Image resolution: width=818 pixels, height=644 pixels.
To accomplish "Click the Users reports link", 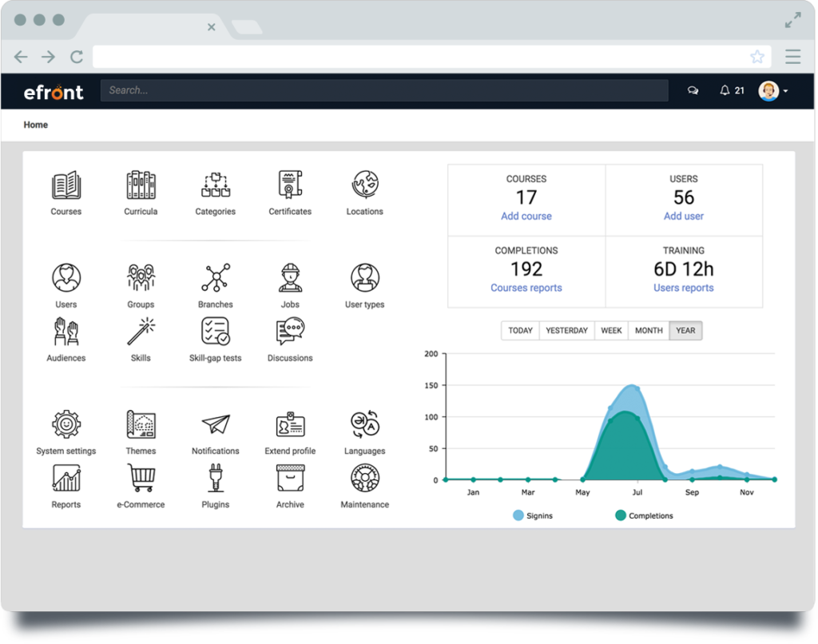I will (683, 288).
